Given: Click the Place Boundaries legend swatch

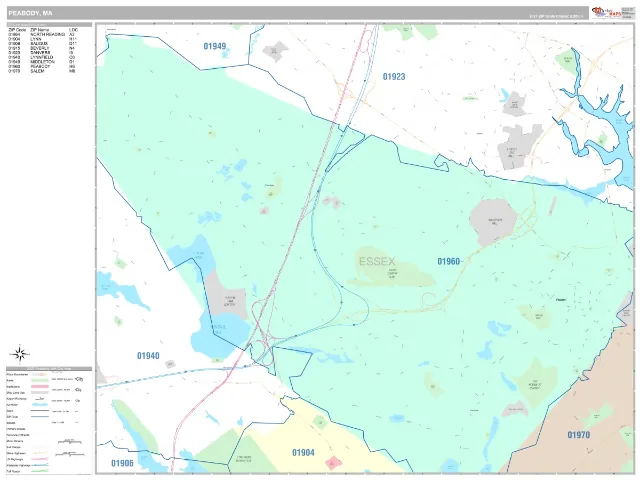Looking at the screenshot, I should (40, 374).
